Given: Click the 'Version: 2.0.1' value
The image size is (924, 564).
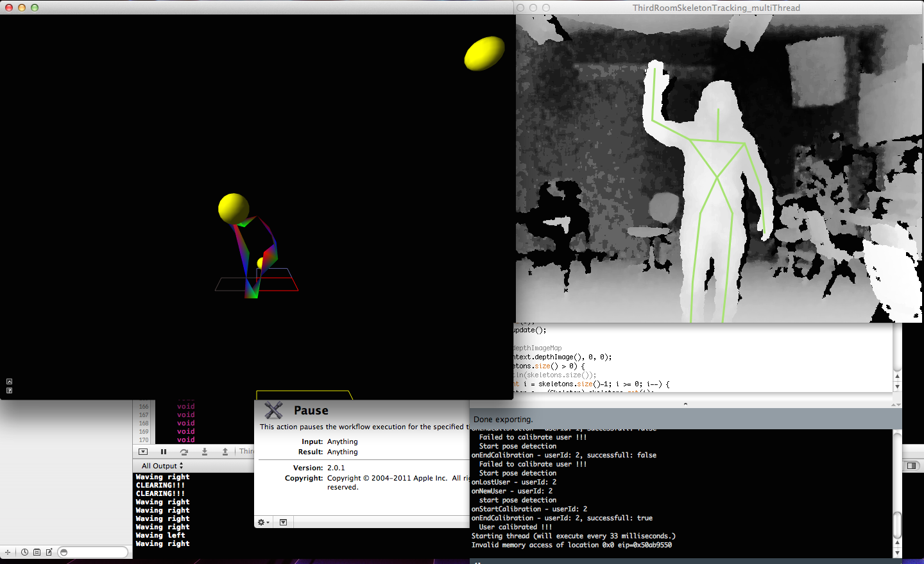Looking at the screenshot, I should coord(336,468).
